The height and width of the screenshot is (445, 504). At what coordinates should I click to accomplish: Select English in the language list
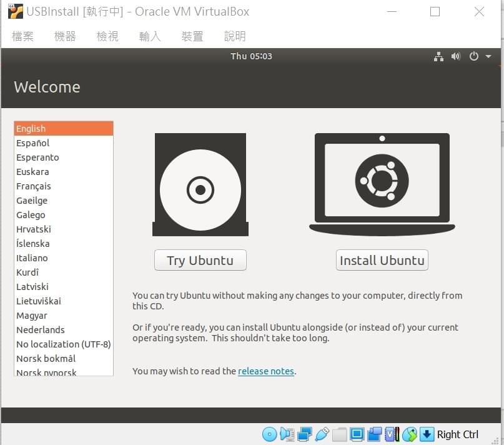(x=64, y=128)
